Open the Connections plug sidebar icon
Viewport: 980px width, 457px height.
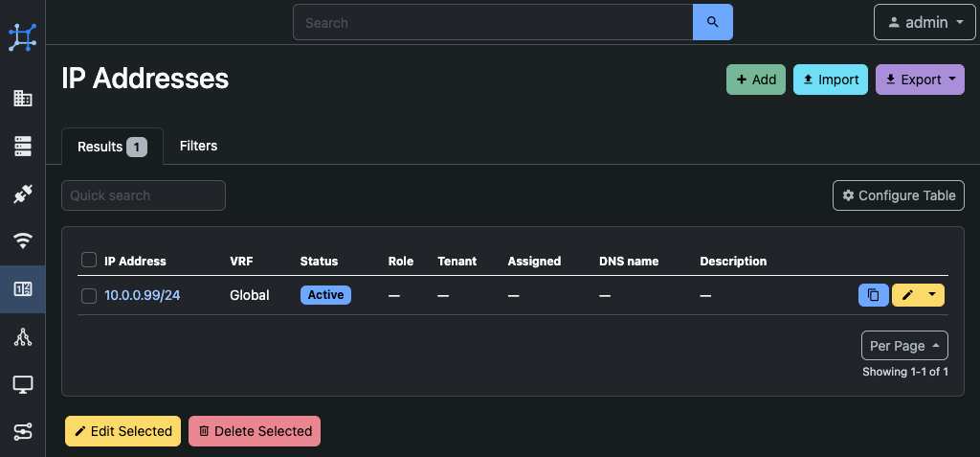pos(23,194)
